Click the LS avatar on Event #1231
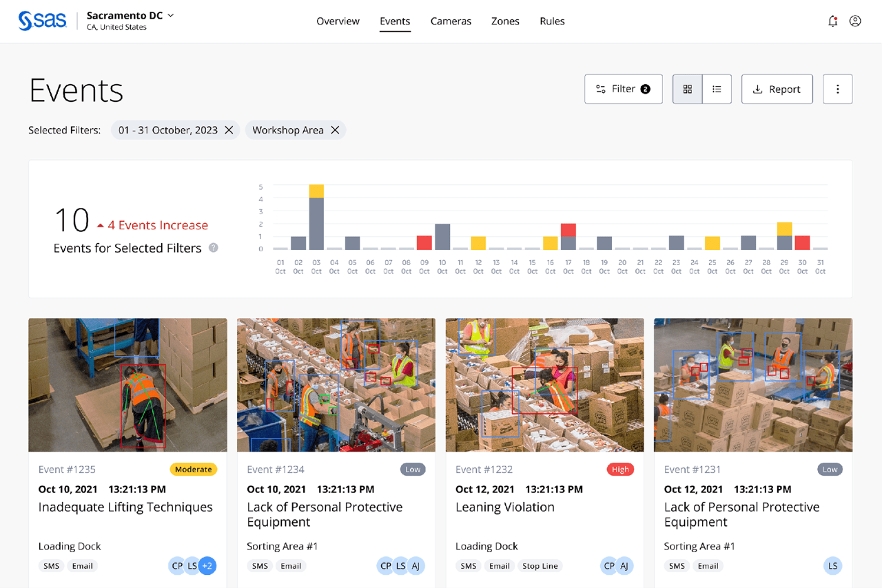Viewport: 882px width, 588px height. tap(832, 566)
